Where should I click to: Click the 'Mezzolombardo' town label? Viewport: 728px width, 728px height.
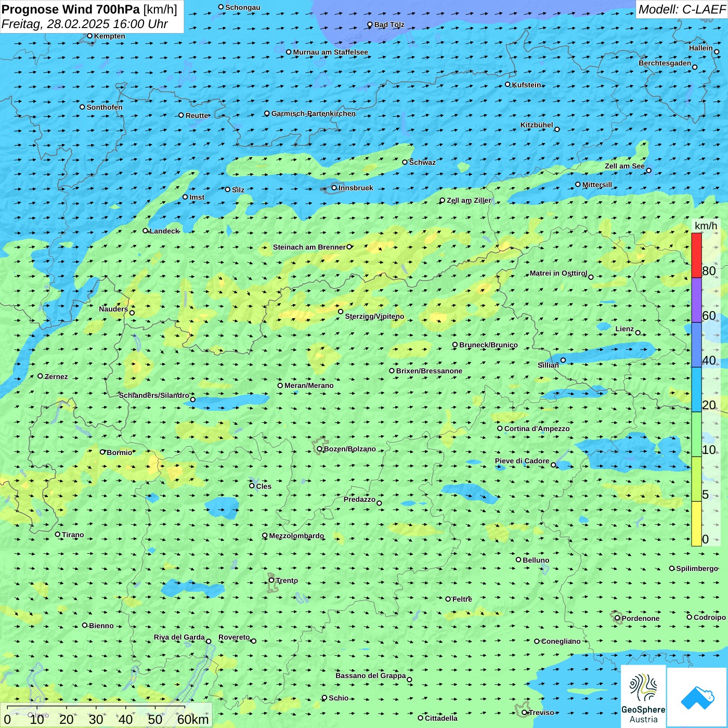click(296, 536)
